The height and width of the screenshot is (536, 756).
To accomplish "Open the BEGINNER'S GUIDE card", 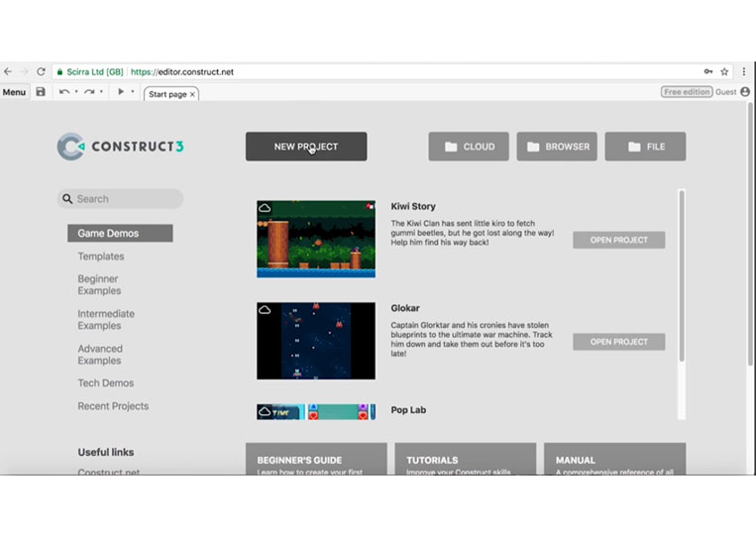I will tap(316, 459).
